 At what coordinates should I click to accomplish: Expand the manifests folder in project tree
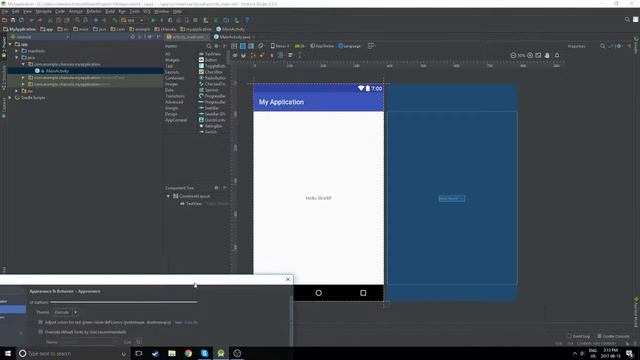[x=17, y=51]
